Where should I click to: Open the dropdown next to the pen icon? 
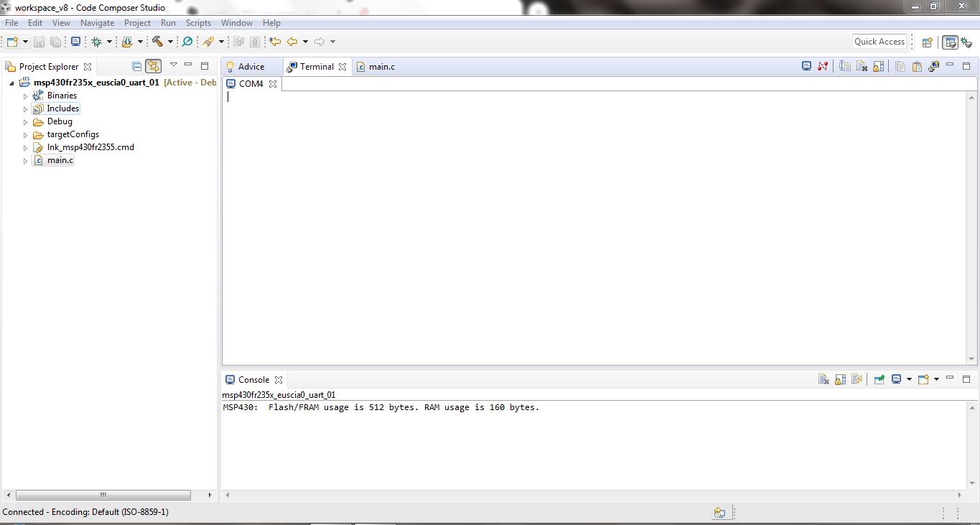click(x=221, y=42)
